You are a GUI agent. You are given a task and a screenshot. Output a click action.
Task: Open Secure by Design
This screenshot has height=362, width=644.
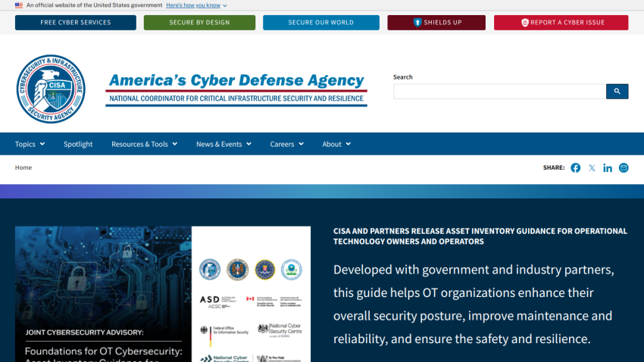[x=199, y=23]
